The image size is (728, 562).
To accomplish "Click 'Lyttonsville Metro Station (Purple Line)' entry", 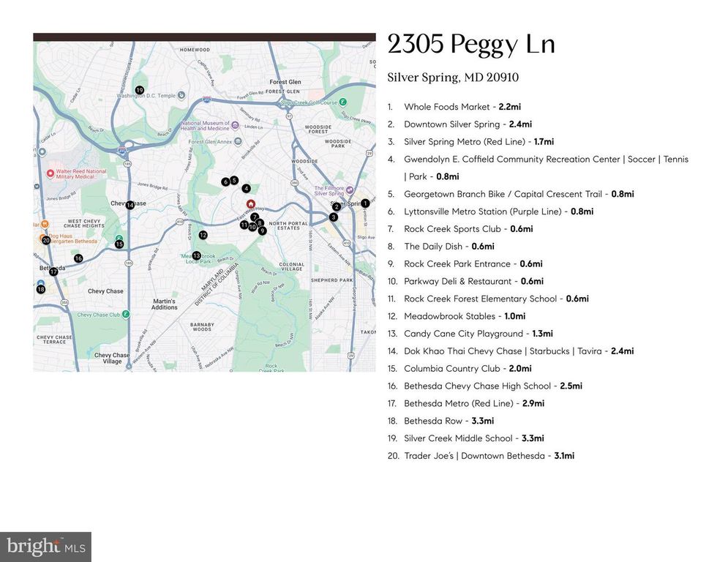I will [490, 211].
